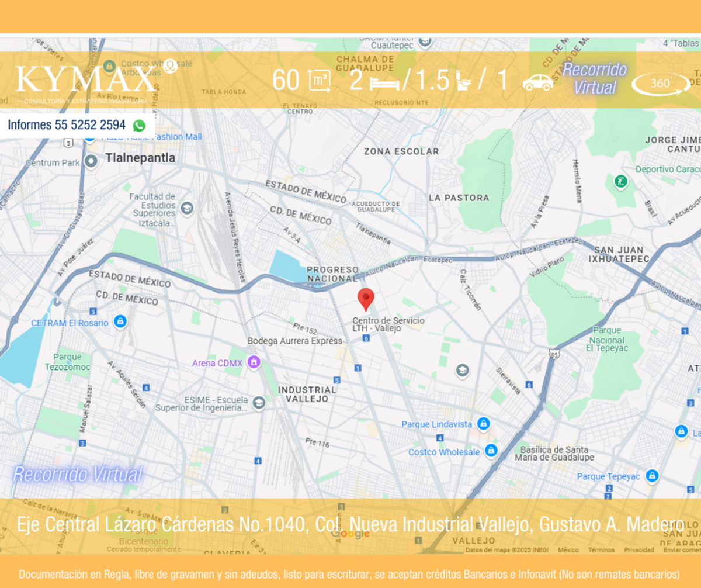Click the toilet bathrooms icon
Screen dimensions: 701x588
(x=464, y=82)
